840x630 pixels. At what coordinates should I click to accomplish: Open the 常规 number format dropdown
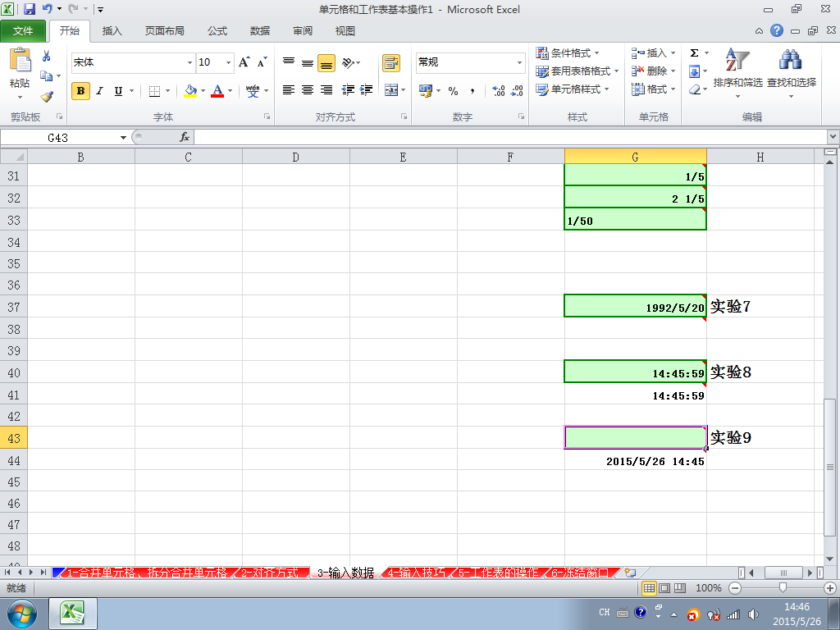(519, 62)
